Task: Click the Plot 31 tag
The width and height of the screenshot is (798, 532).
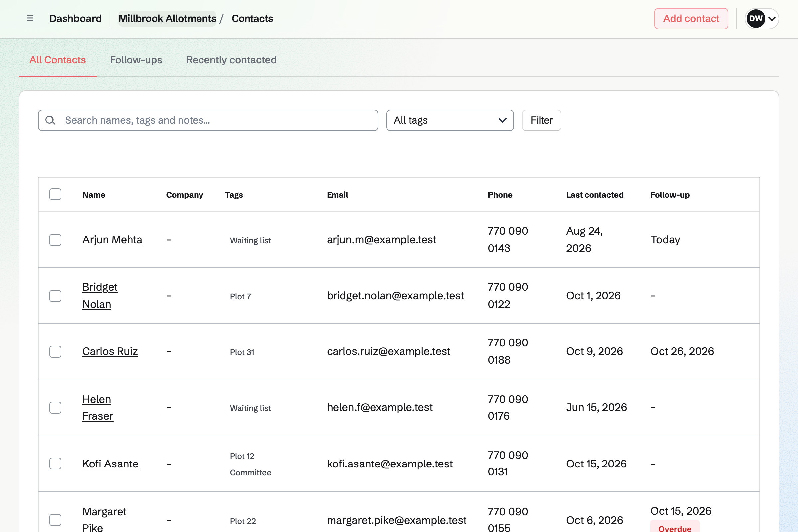Action: coord(242,352)
